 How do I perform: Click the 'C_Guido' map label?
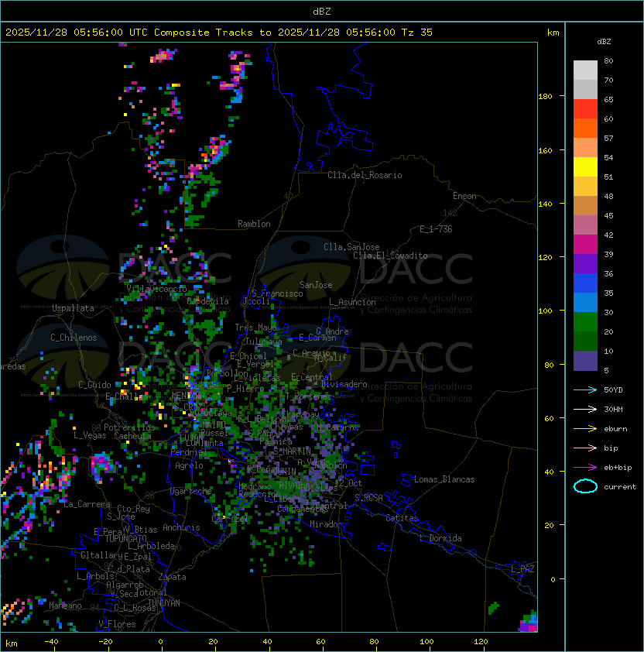tap(94, 385)
